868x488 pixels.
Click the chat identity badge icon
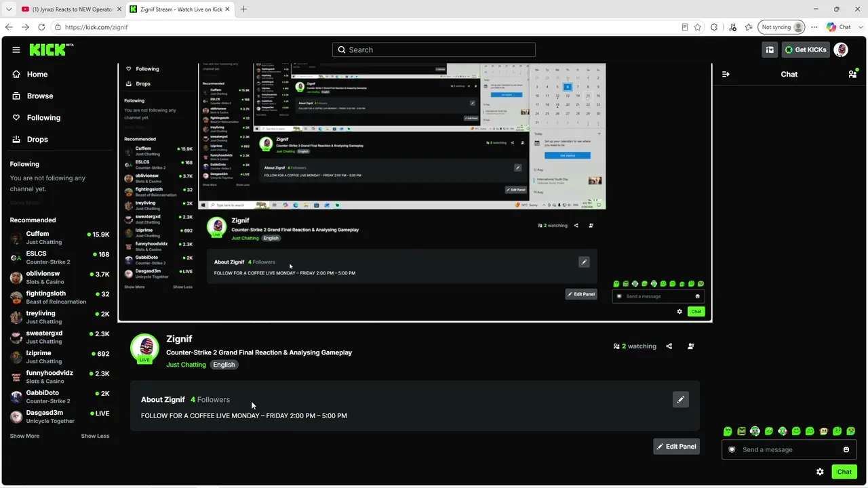coord(732,449)
